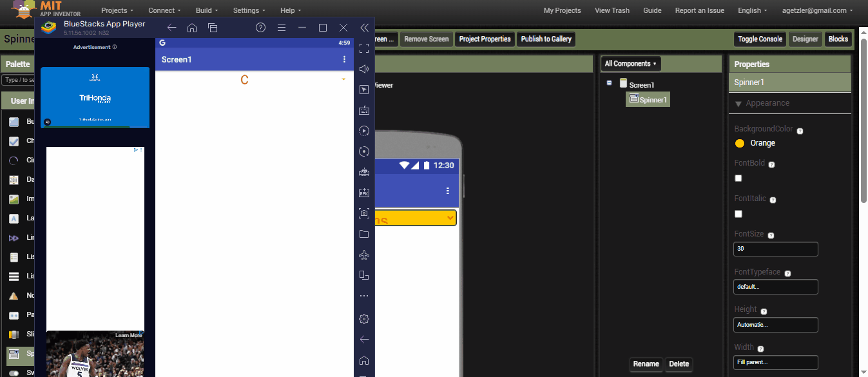Click the Publish to Gallery button
The height and width of the screenshot is (377, 868).
coord(546,39)
